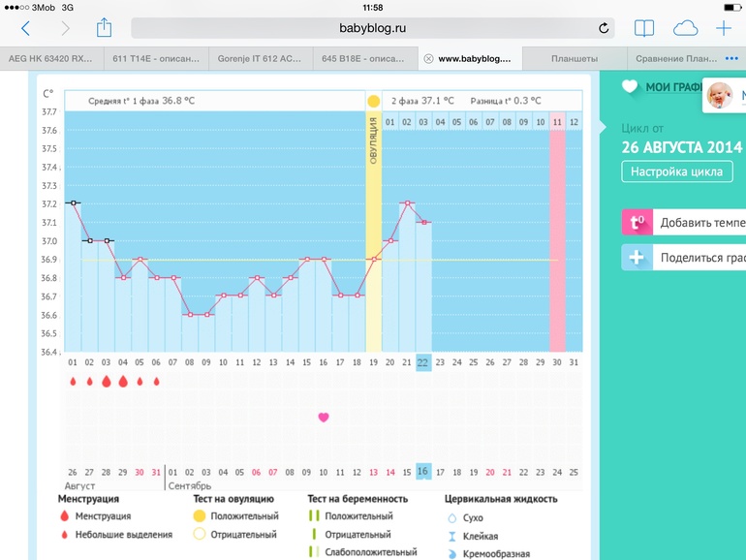
Task: Click the pink heart on chart
Action: (324, 417)
